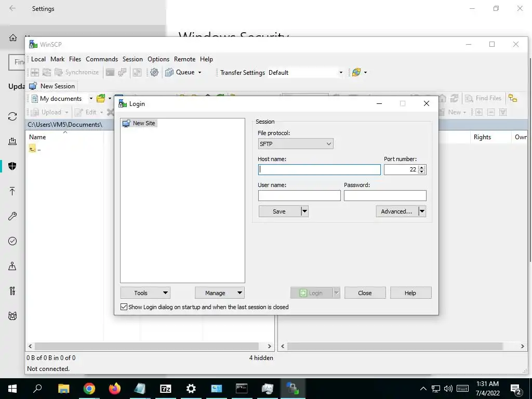Click the Settings Home icon
The width and height of the screenshot is (532, 399).
tap(13, 37)
